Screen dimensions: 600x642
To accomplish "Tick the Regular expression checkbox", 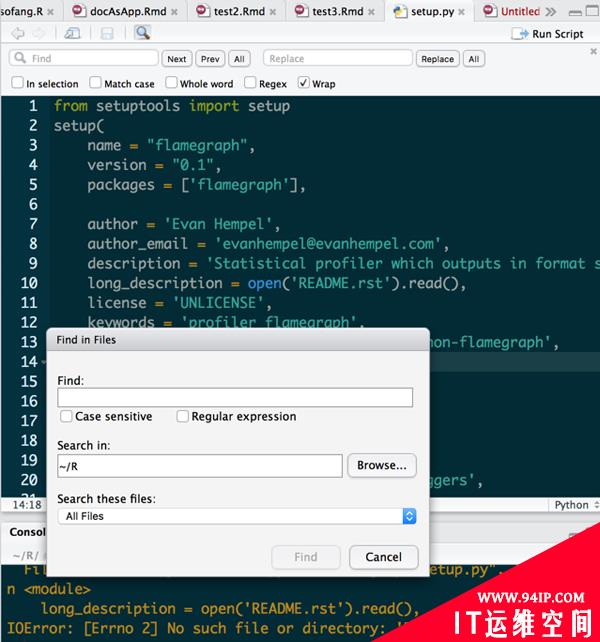I will point(182,416).
